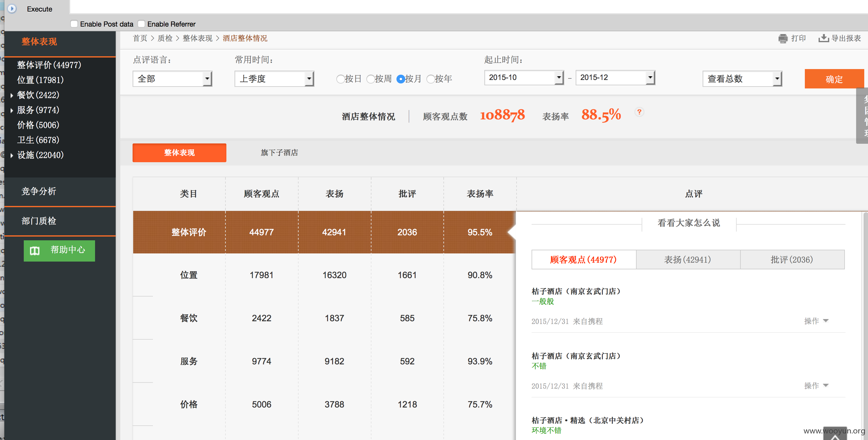Go to 首页 in the breadcrumb

(140, 38)
